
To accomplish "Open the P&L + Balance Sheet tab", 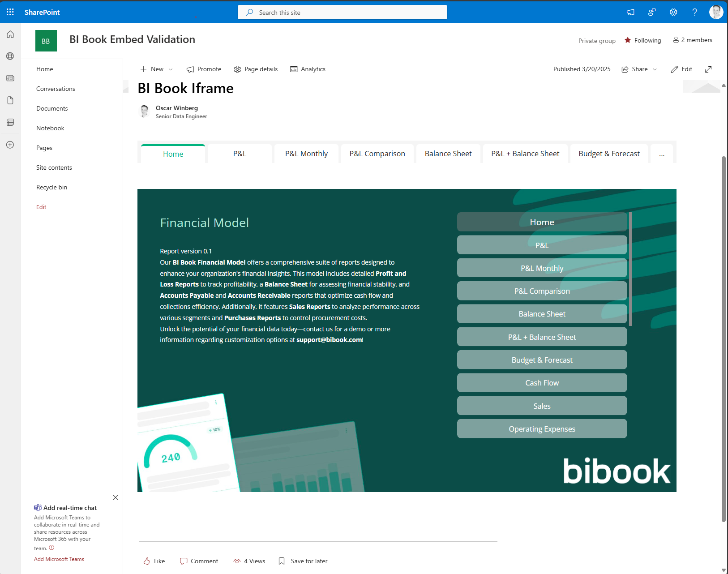I will (x=525, y=154).
